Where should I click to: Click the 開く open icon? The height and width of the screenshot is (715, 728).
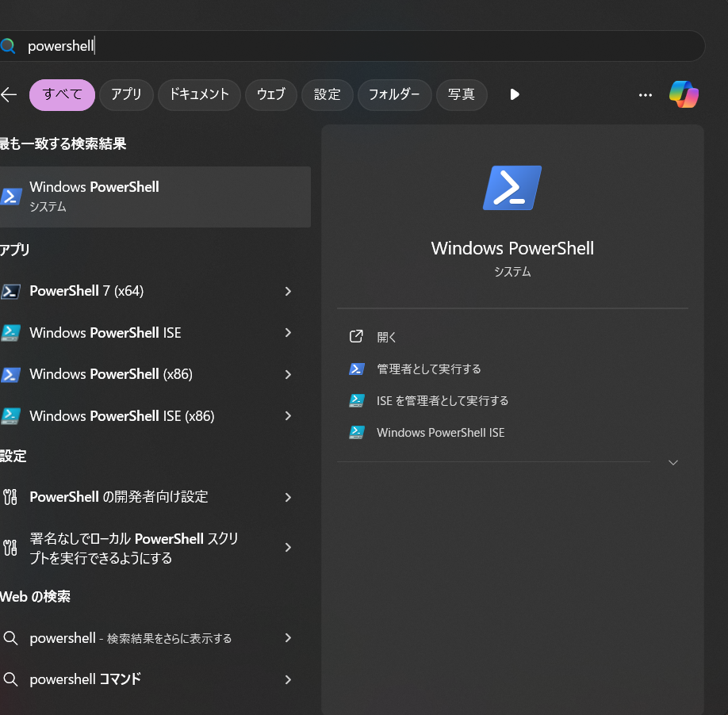[356, 336]
